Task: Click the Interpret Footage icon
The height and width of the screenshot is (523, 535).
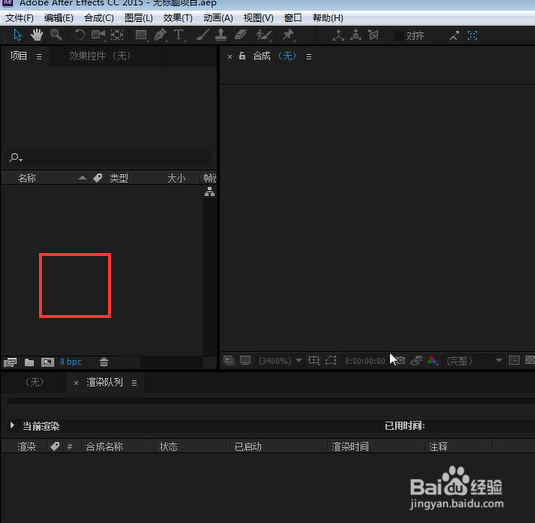Action: coord(10,362)
